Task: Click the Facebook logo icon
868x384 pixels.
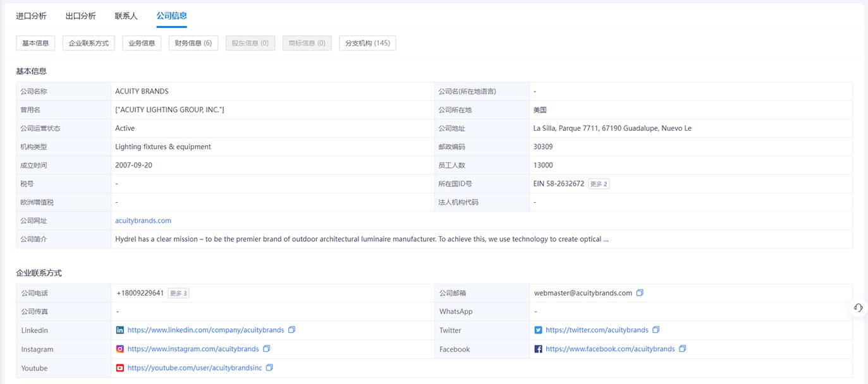Action: pyautogui.click(x=538, y=349)
